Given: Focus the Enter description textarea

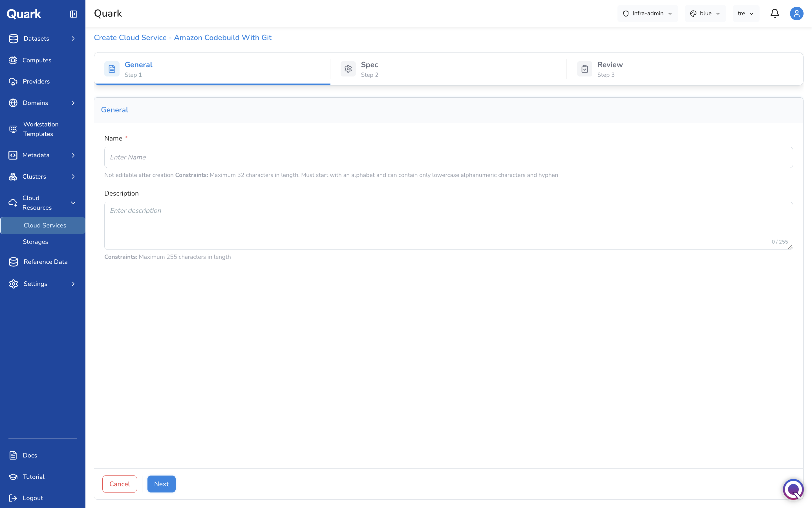Looking at the screenshot, I should [x=448, y=226].
